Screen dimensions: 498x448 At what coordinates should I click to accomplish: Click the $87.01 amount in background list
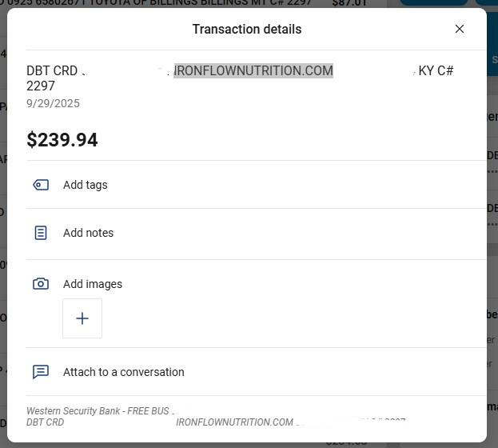tap(349, 3)
